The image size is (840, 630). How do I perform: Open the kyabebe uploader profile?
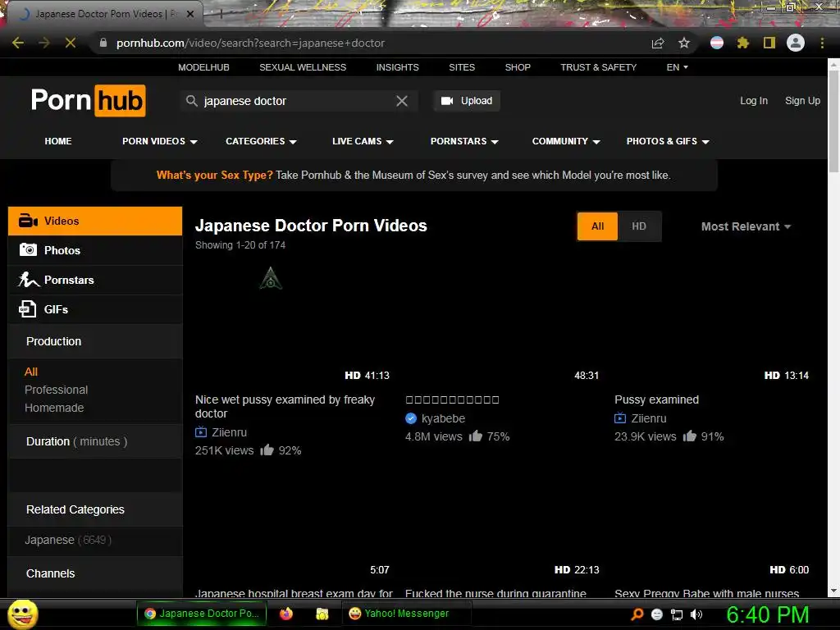[443, 418]
